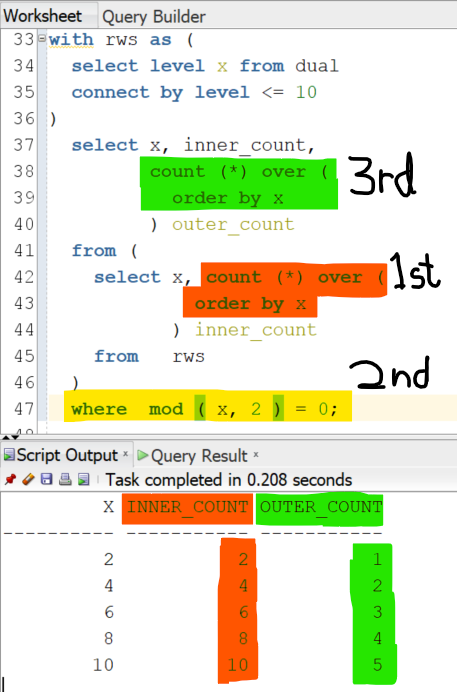Pin the Script Output panel

coord(10,479)
